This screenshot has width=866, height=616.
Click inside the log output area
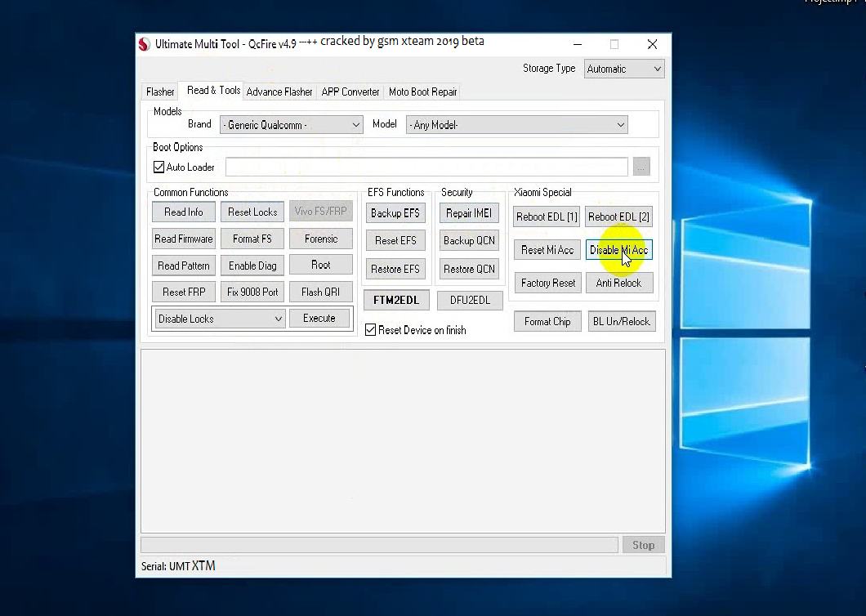coord(403,441)
